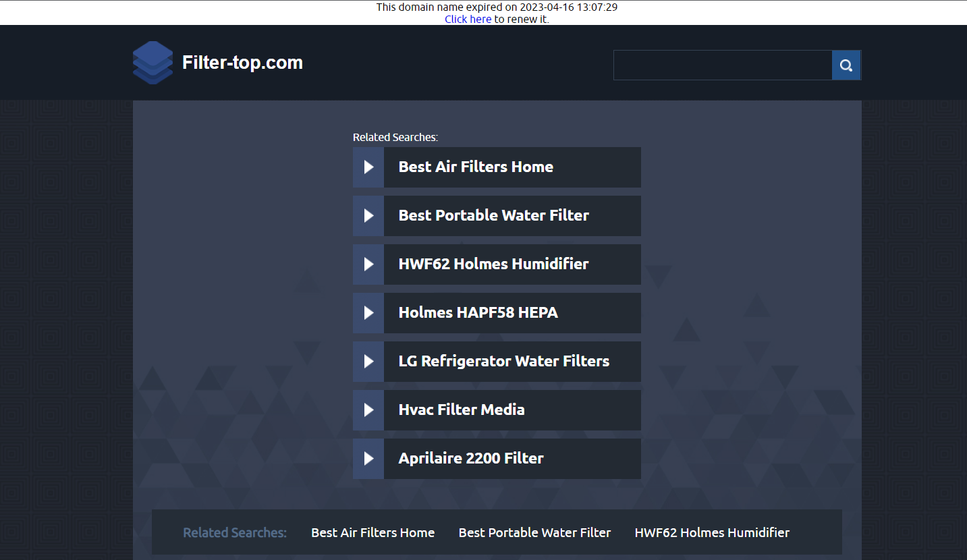Click the search input field in the header
Image resolution: width=967 pixels, height=560 pixels.
[723, 65]
